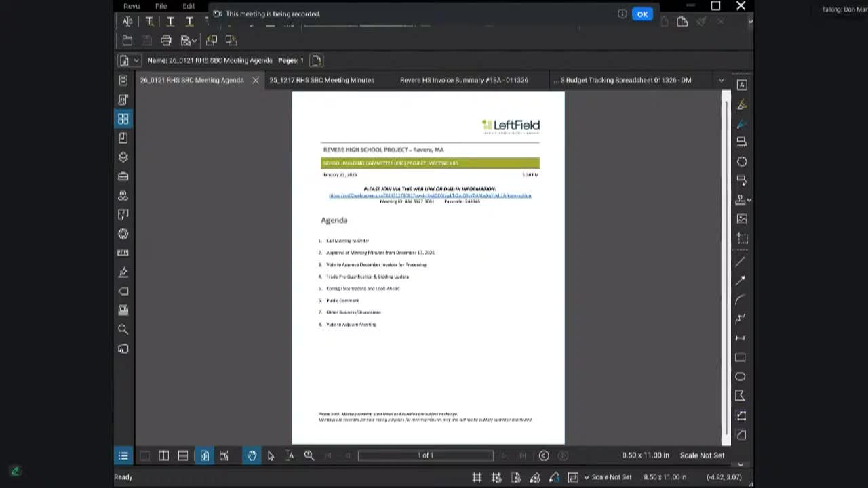The height and width of the screenshot is (488, 868).
Task: Click the Print icon in toolbar
Action: (166, 41)
